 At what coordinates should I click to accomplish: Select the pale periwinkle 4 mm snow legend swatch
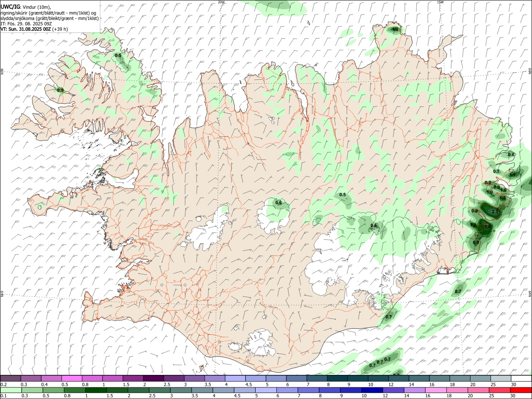pos(235,378)
